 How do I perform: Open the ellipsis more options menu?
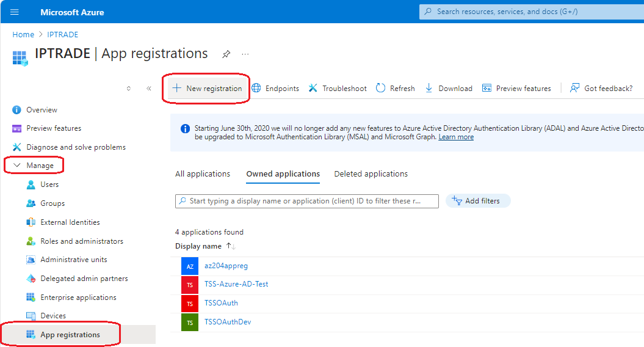[x=245, y=54]
